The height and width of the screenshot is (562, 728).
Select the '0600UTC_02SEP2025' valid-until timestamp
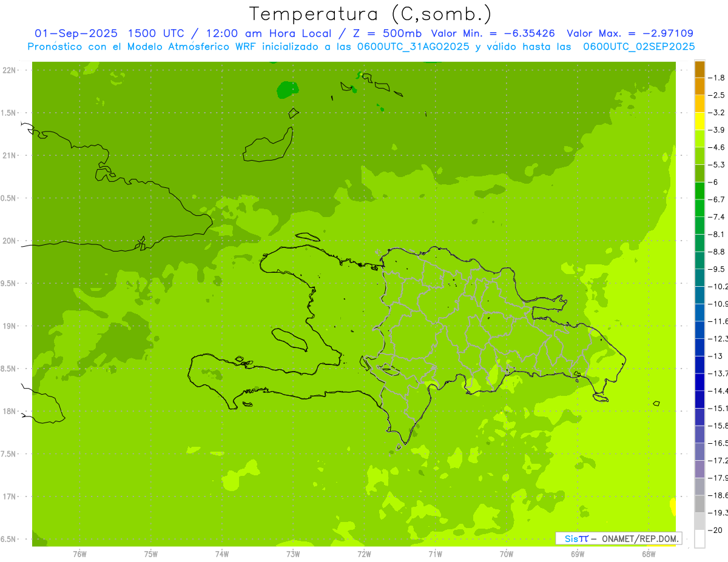[639, 47]
